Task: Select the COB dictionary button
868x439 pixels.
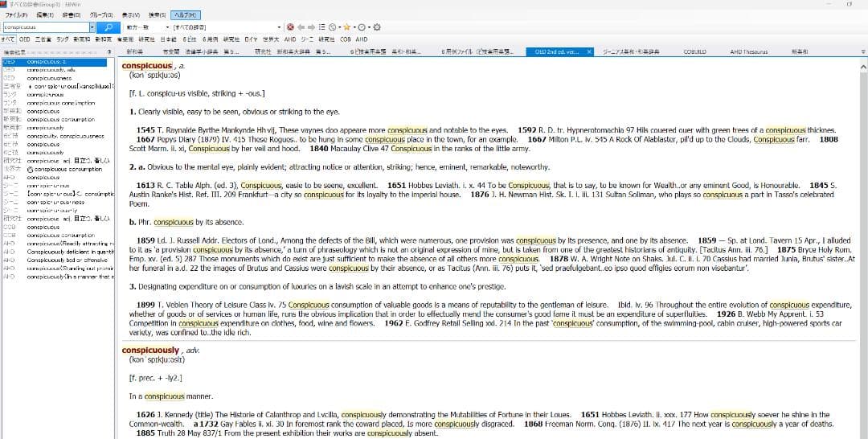Action: pyautogui.click(x=346, y=39)
